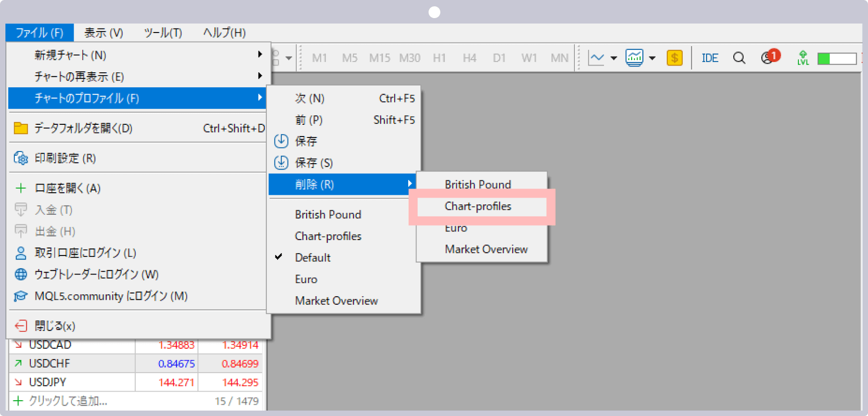Viewport: 868px width, 416px height.
Task: Delete British Pound profile in 削除 submenu
Action: pos(478,184)
